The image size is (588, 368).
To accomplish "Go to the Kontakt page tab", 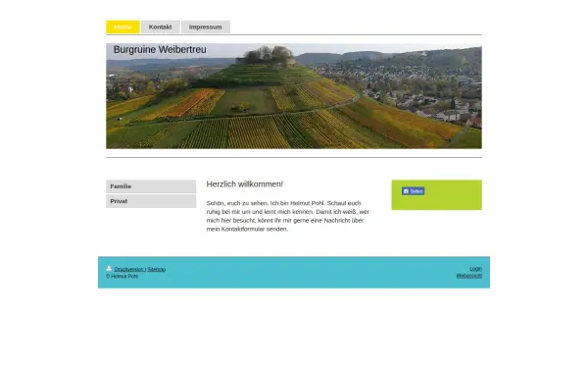I will (x=160, y=27).
